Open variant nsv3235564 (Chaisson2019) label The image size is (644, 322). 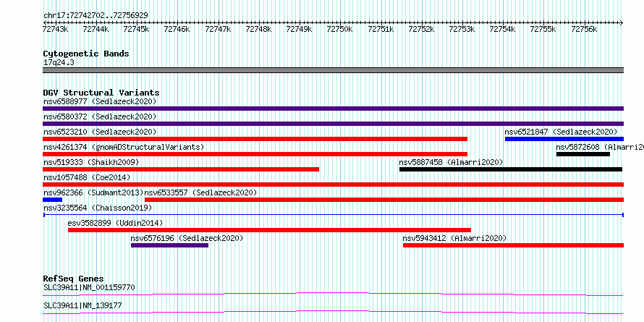(x=98, y=208)
